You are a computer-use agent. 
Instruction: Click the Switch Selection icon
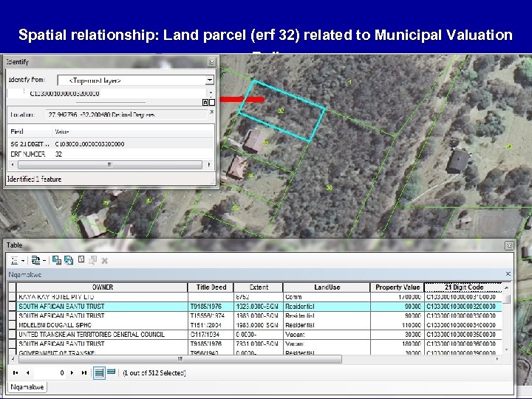[x=69, y=260]
